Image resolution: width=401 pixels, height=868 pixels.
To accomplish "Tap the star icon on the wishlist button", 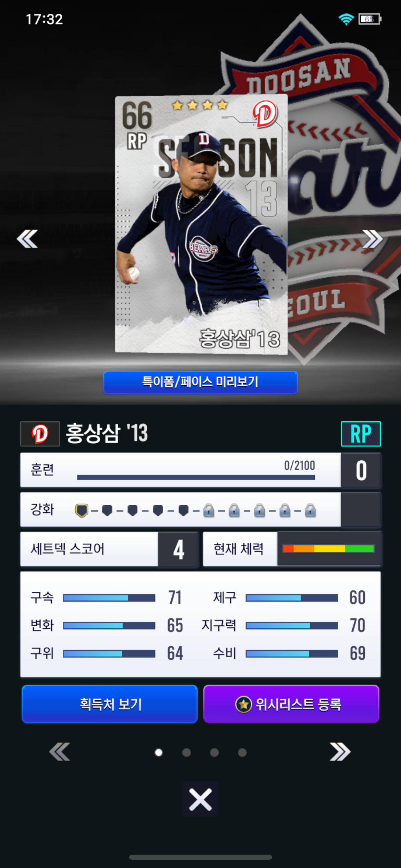I will [244, 704].
